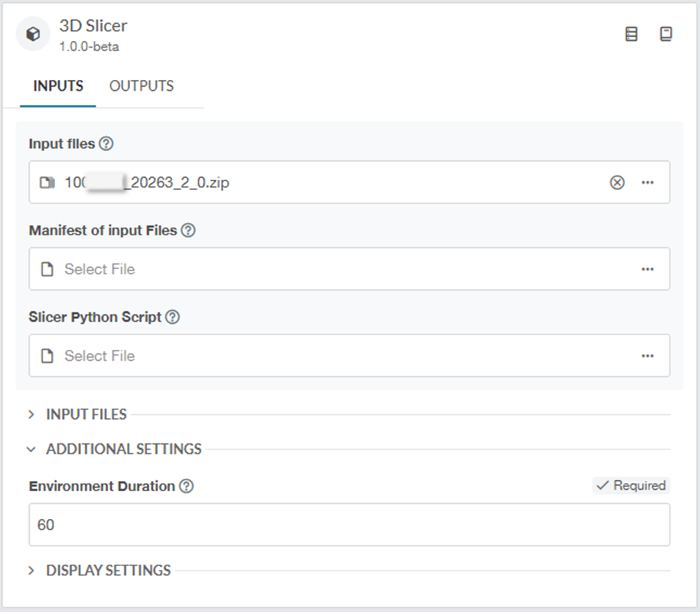Click the Environment Duration input field
The image size is (700, 612).
click(x=349, y=525)
